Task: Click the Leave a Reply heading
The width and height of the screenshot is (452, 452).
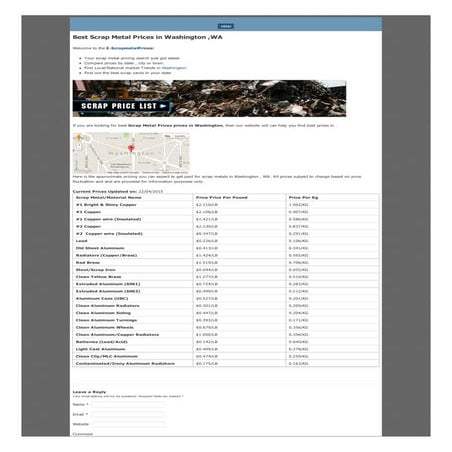Action: (89, 392)
